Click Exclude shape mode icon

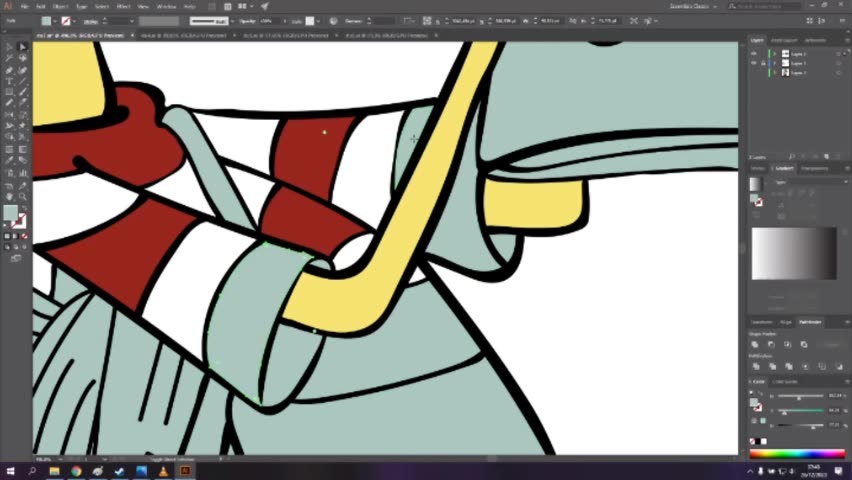[x=804, y=344]
